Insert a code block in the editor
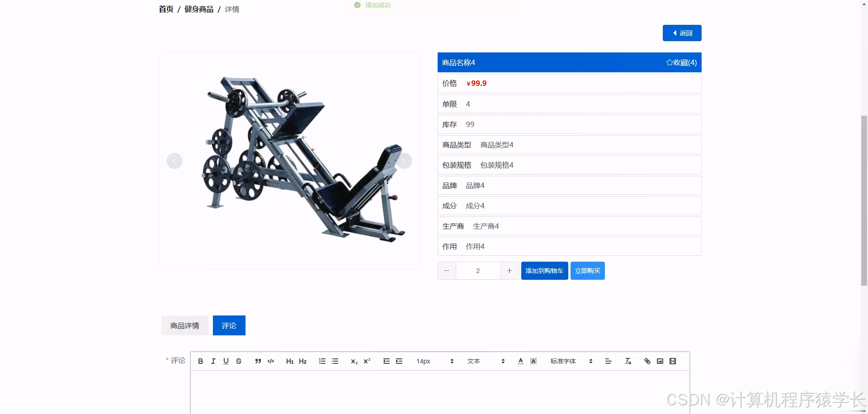Screen dimensions: 868x414 click(270, 361)
